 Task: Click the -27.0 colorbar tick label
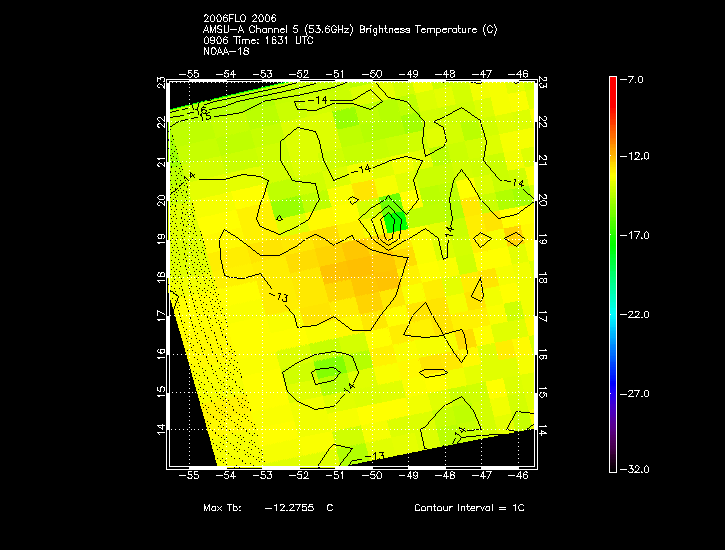637,393
